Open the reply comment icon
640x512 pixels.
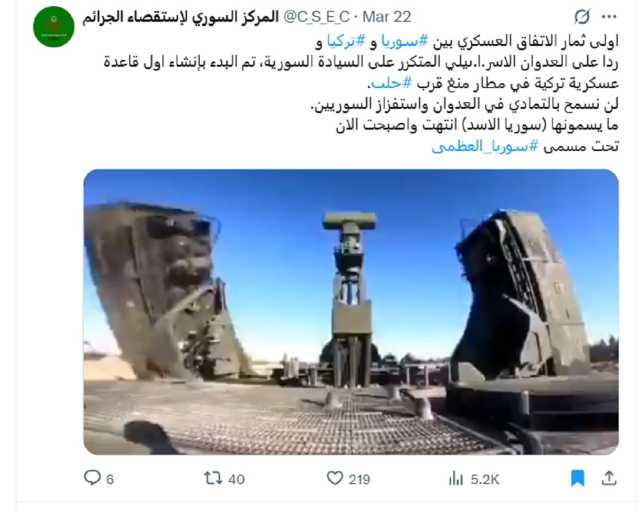(x=92, y=478)
